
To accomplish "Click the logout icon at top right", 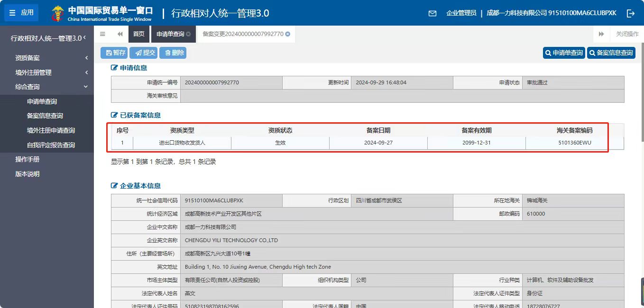I will [x=631, y=13].
